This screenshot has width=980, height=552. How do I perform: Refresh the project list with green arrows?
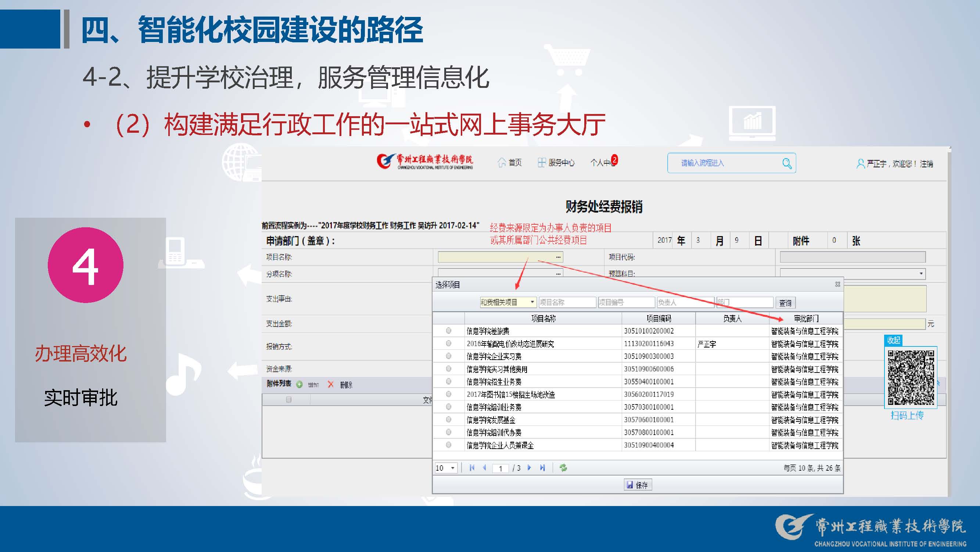tap(563, 467)
